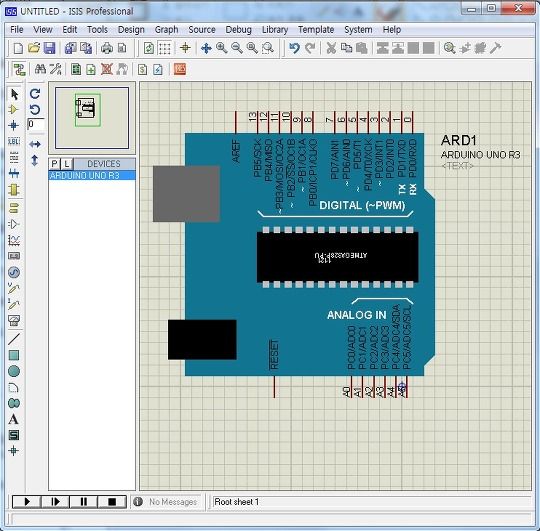The width and height of the screenshot is (540, 531).
Task: Click the No Messages info indicator
Action: coord(167,502)
